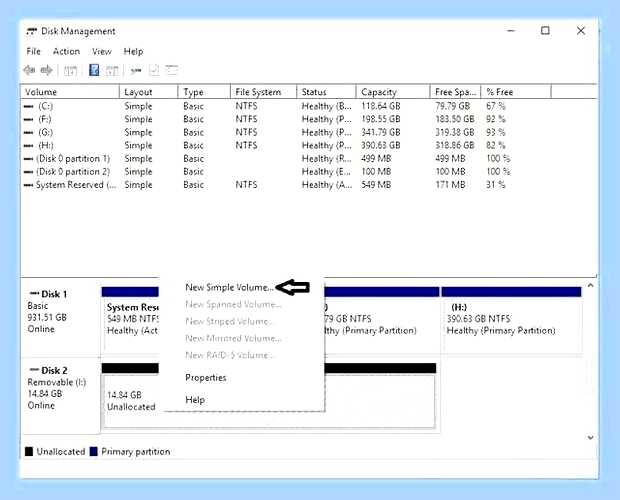This screenshot has width=620, height=500.
Task: Select grayed New Mirrored Volume entry
Action: pos(233,338)
